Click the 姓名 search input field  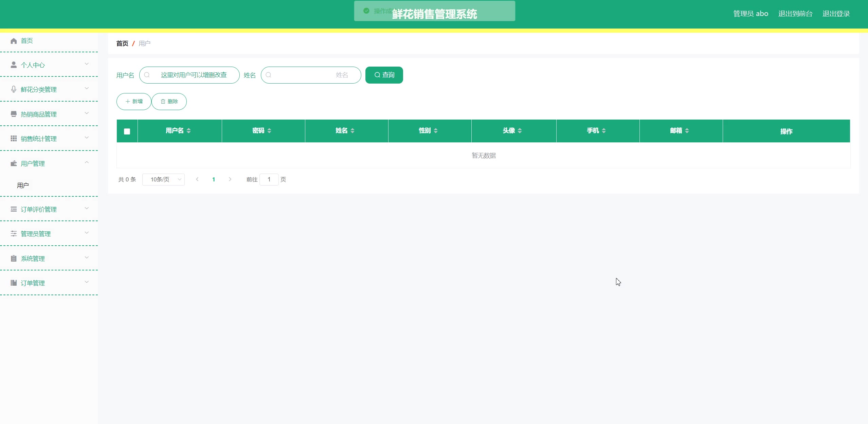tap(311, 75)
